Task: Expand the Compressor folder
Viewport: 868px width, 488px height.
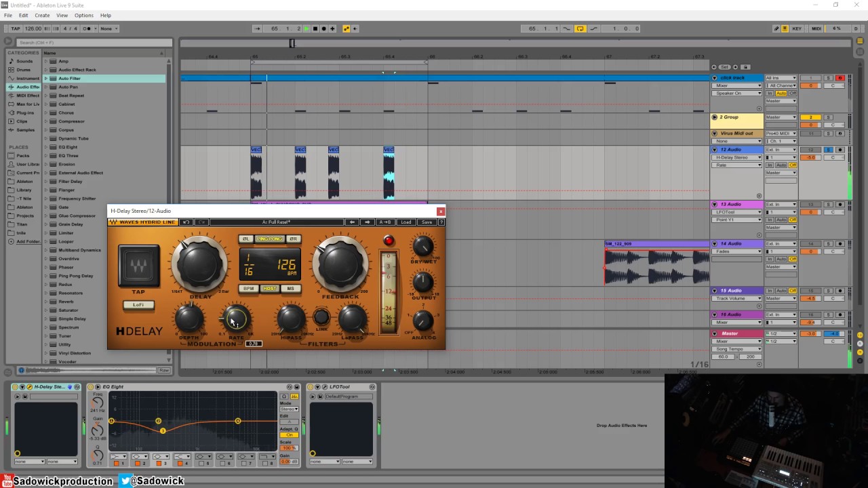Action: click(47, 121)
